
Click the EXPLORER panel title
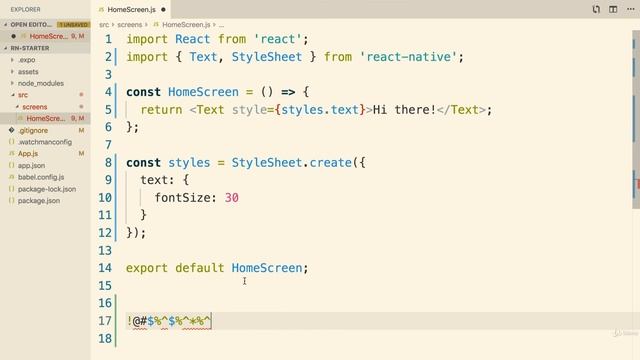[25, 9]
